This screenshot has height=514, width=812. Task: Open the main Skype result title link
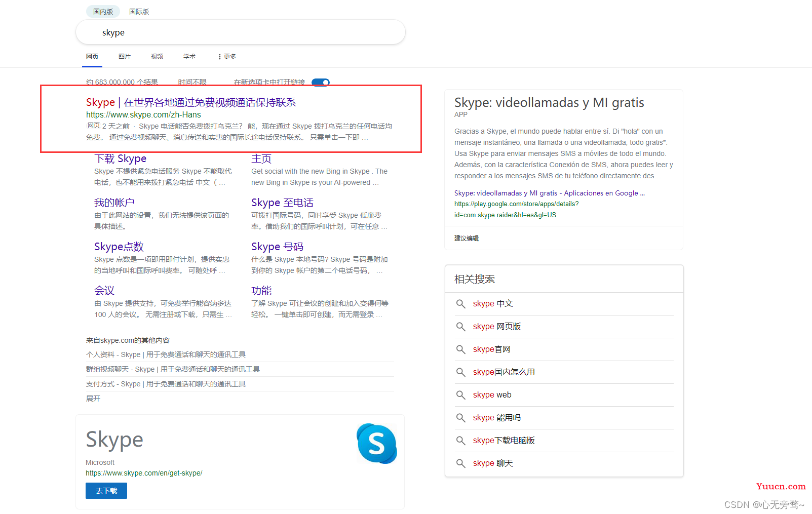tap(191, 102)
